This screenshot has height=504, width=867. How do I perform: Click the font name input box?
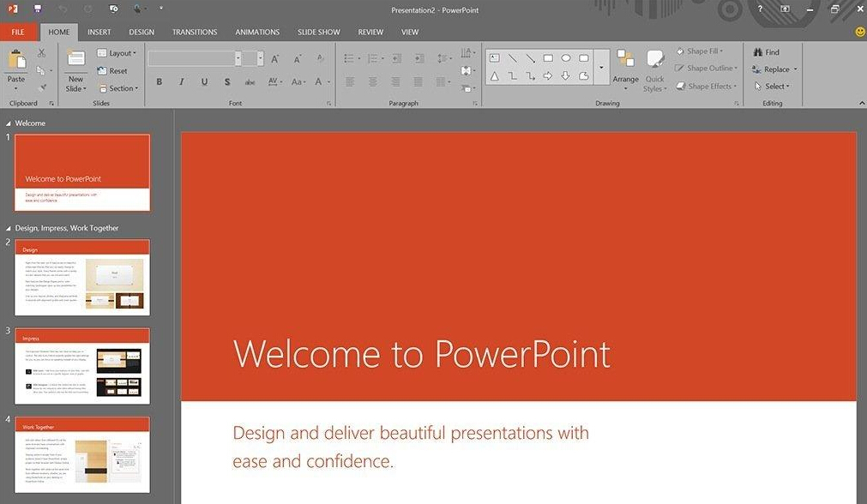[192, 58]
